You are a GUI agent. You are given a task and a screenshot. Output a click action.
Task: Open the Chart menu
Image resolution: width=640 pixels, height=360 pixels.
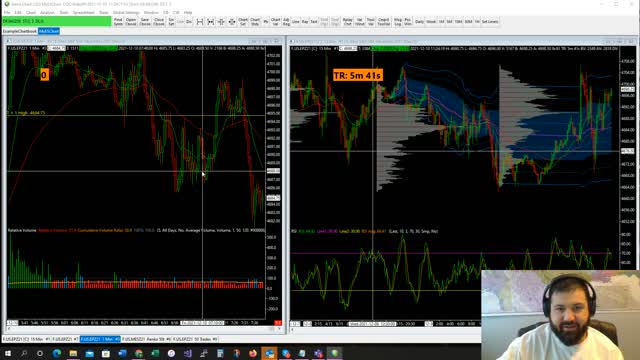point(31,13)
